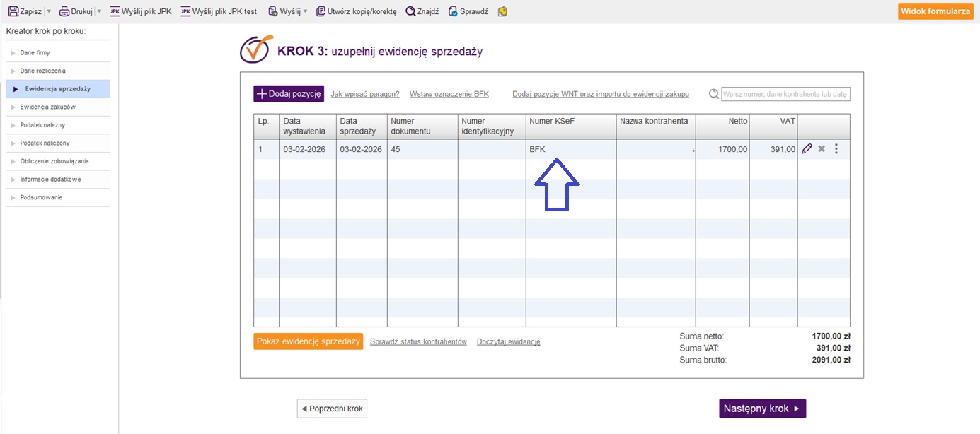Delete row 1 using the X icon
Screen dimensions: 980x434
tap(822, 149)
